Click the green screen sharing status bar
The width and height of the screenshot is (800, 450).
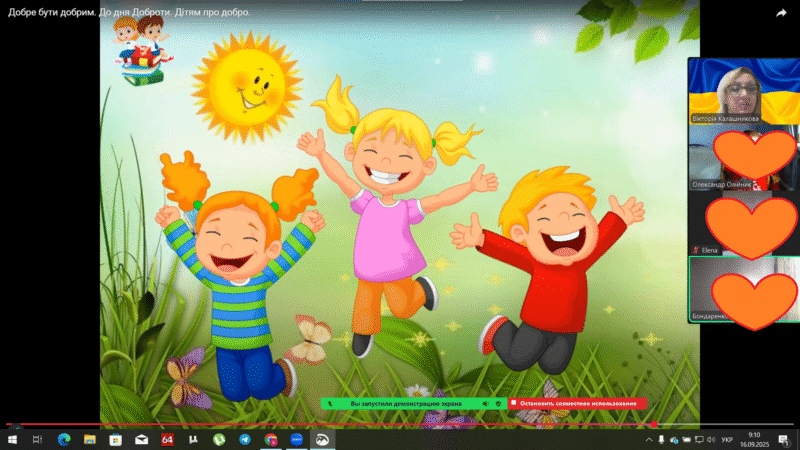point(400,404)
